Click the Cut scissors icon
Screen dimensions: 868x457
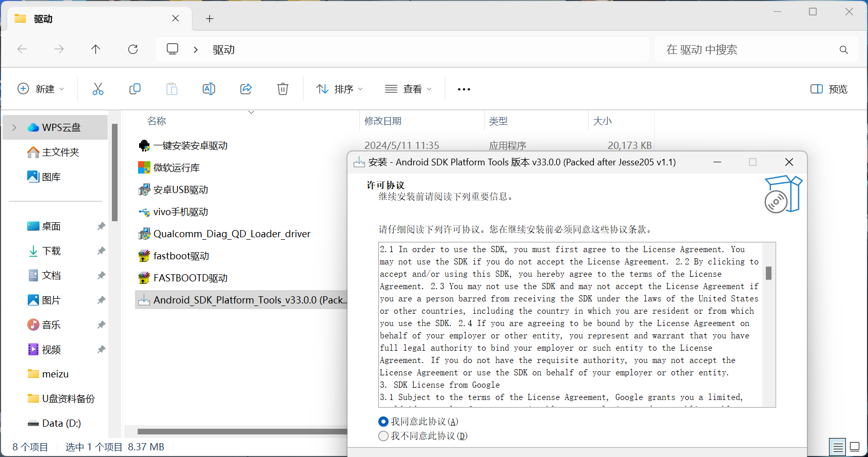tap(98, 89)
